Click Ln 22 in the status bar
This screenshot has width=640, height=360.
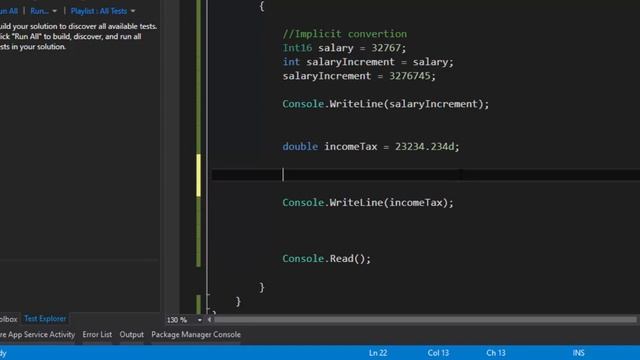[378, 353]
